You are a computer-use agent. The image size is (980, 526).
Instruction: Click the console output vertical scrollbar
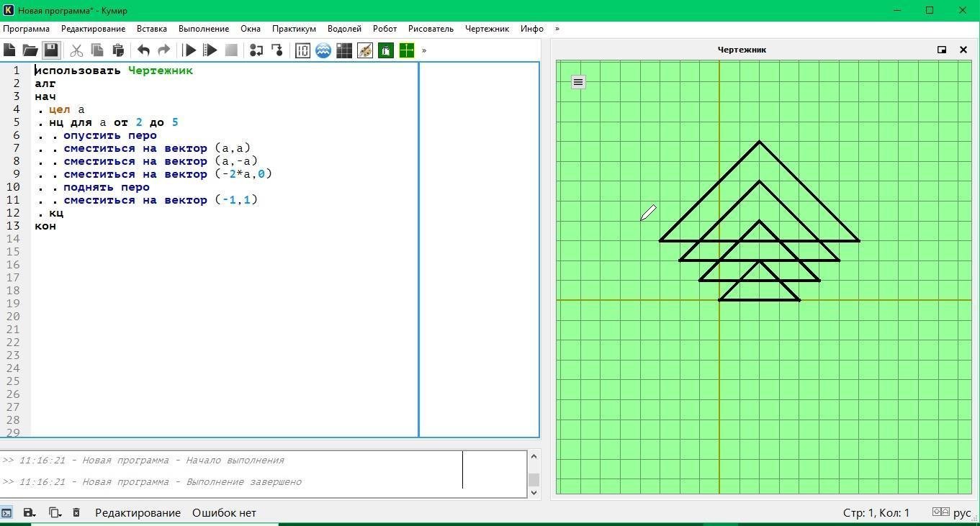tap(534, 474)
